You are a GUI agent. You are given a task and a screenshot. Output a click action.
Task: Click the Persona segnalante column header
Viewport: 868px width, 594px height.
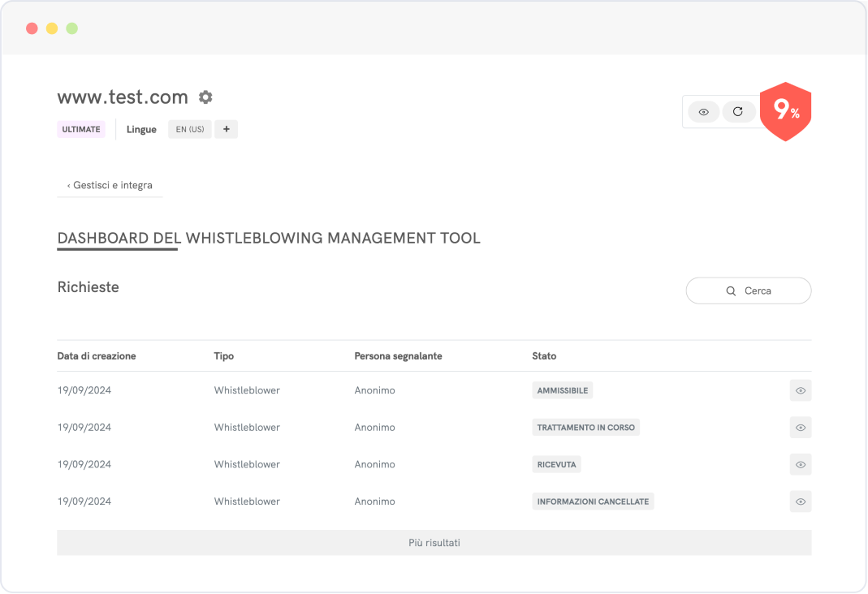point(398,356)
